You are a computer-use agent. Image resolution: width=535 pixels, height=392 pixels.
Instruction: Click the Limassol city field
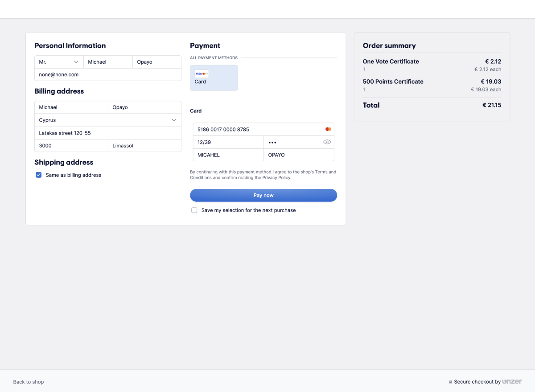(144, 146)
